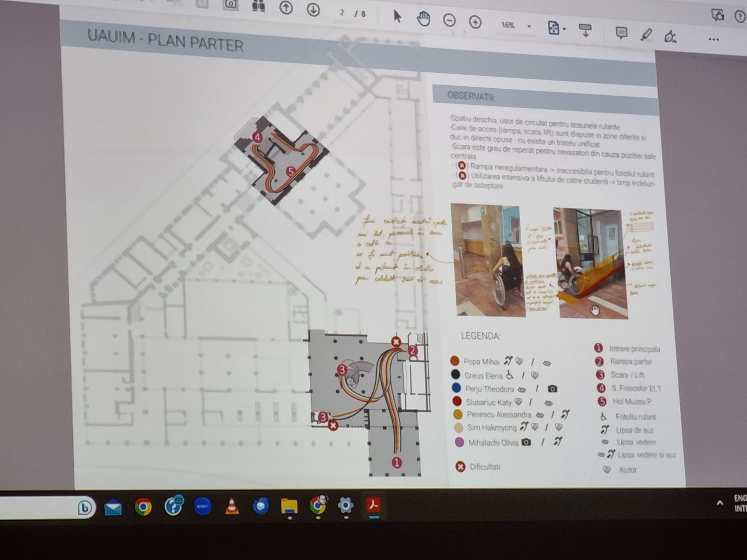Click the 'Dificultati' legend label
This screenshot has width=747, height=560.
click(x=485, y=467)
